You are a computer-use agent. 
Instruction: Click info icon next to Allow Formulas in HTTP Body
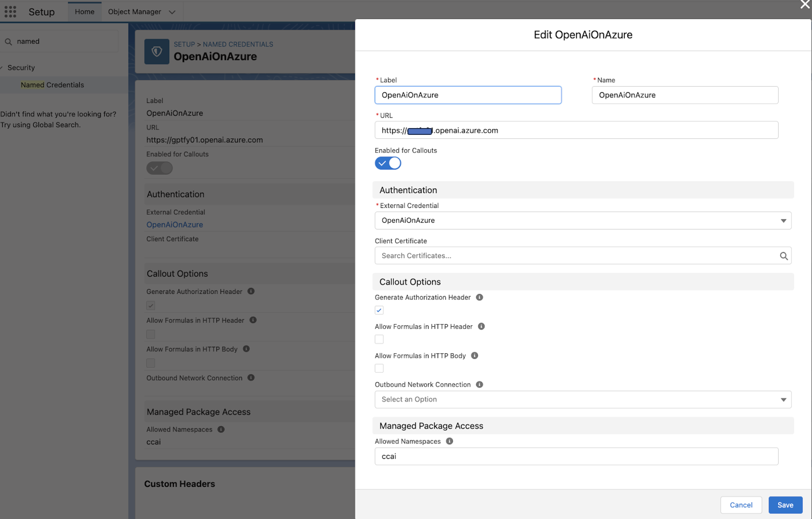(474, 356)
